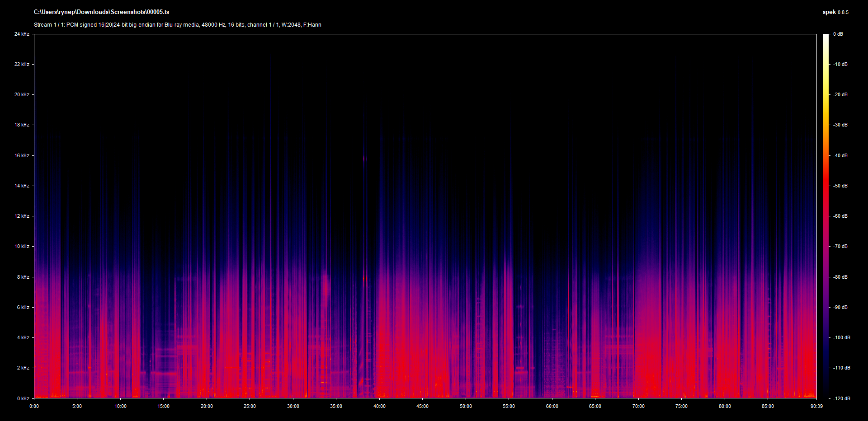Click the 0 dB scale label
The height and width of the screenshot is (421, 868).
point(838,34)
